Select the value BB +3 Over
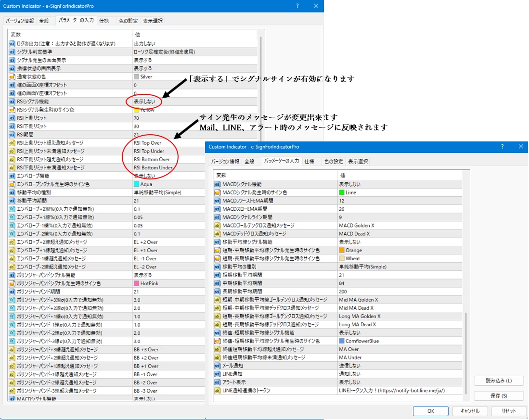The image size is (529, 420). click(x=146, y=350)
